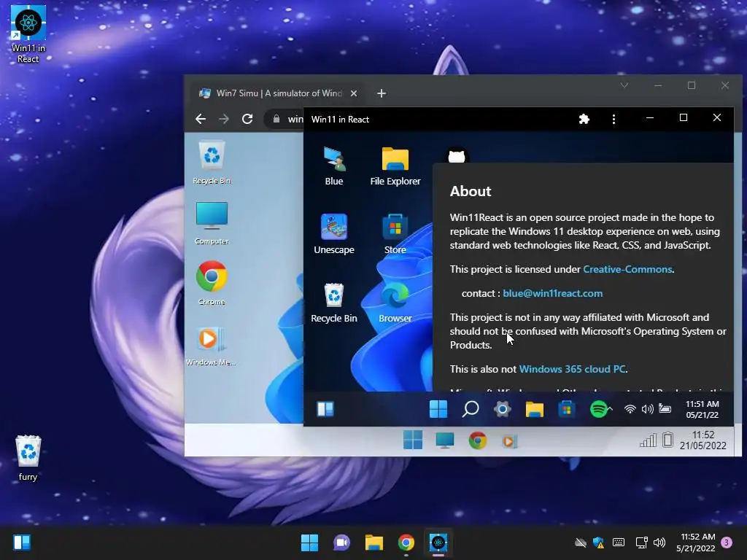
Task: Open host volume icon in system tray
Action: pyautogui.click(x=659, y=542)
